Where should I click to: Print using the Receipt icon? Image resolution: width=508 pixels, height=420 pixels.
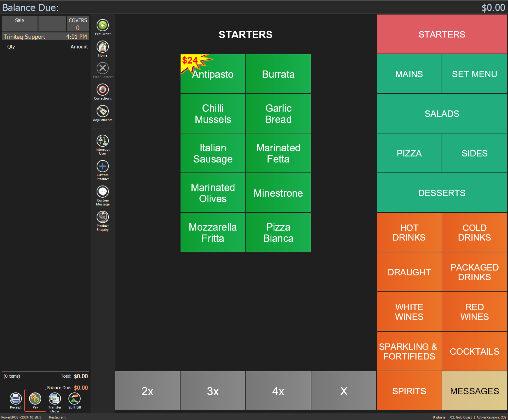(x=16, y=398)
